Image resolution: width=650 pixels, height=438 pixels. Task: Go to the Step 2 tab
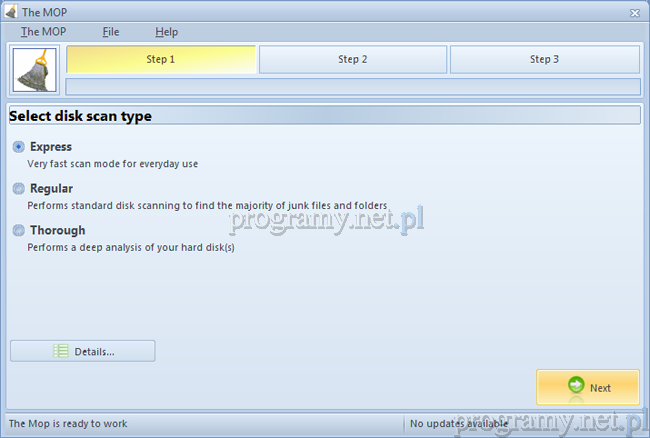353,59
